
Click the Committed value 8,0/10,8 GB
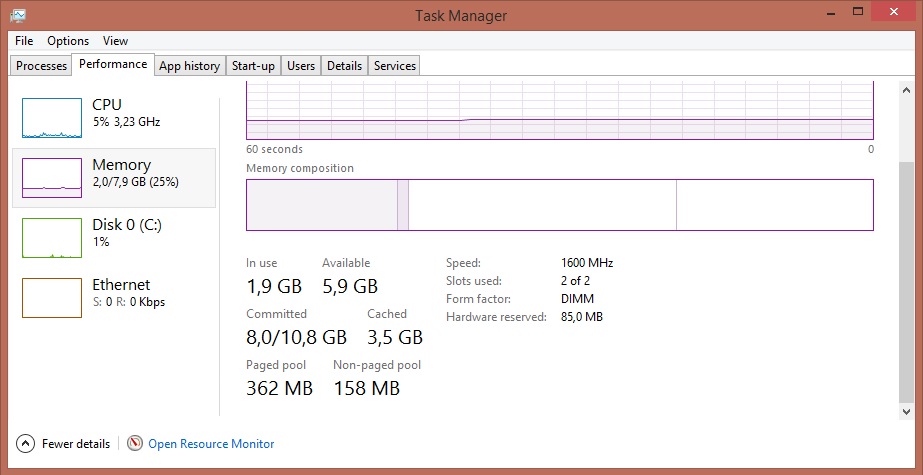pyautogui.click(x=296, y=338)
